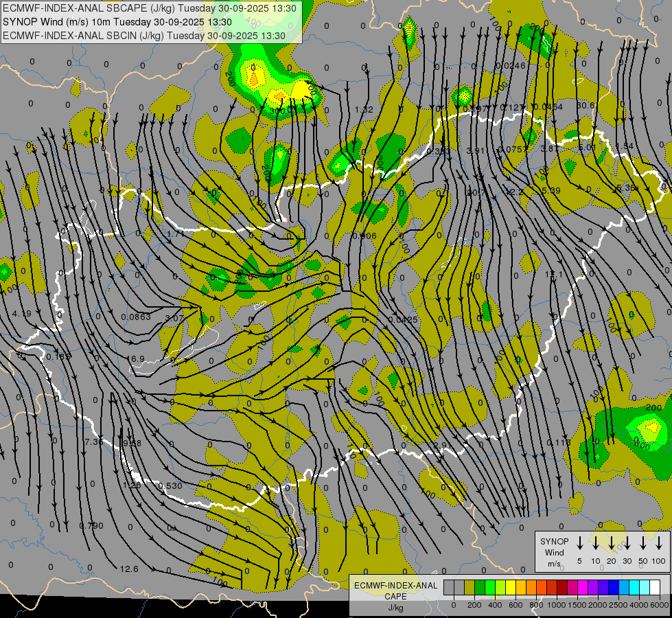
Task: Click the map value 0.165
Action: [58, 357]
